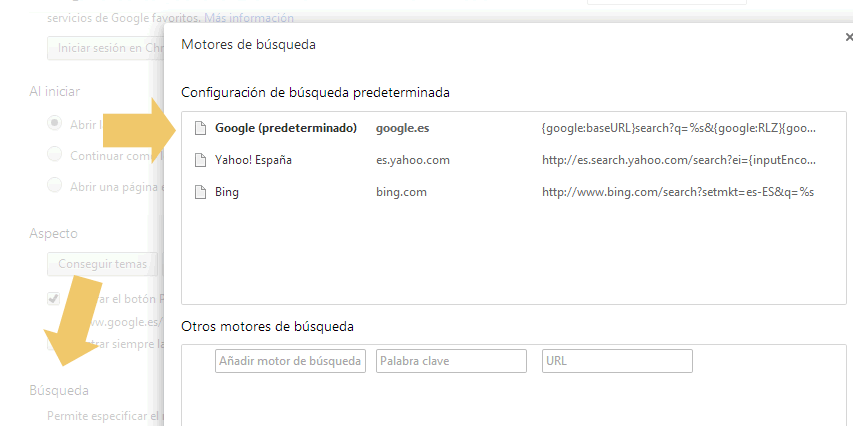This screenshot has width=853, height=426.
Task: Click the Conseguir temas button
Action: coord(102,264)
